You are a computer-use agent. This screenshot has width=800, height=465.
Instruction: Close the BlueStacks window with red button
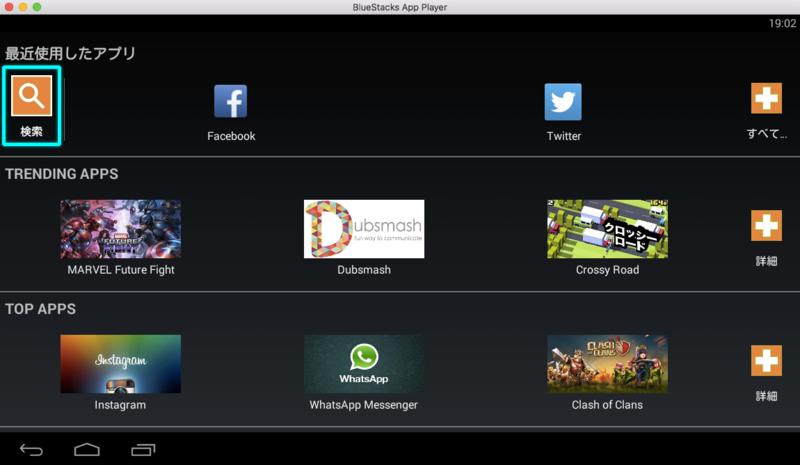[9, 7]
